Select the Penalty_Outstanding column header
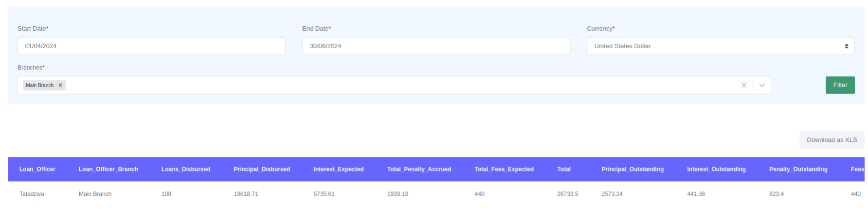The width and height of the screenshot is (868, 213). (798, 169)
